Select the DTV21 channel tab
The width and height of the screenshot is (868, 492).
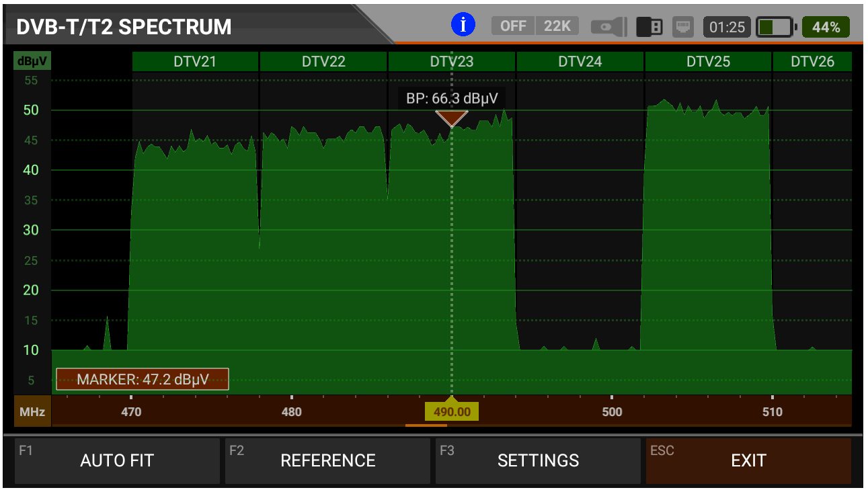(195, 62)
